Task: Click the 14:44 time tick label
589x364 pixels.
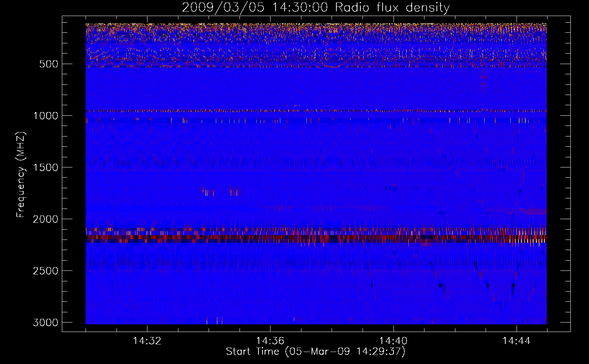Action: pyautogui.click(x=517, y=341)
